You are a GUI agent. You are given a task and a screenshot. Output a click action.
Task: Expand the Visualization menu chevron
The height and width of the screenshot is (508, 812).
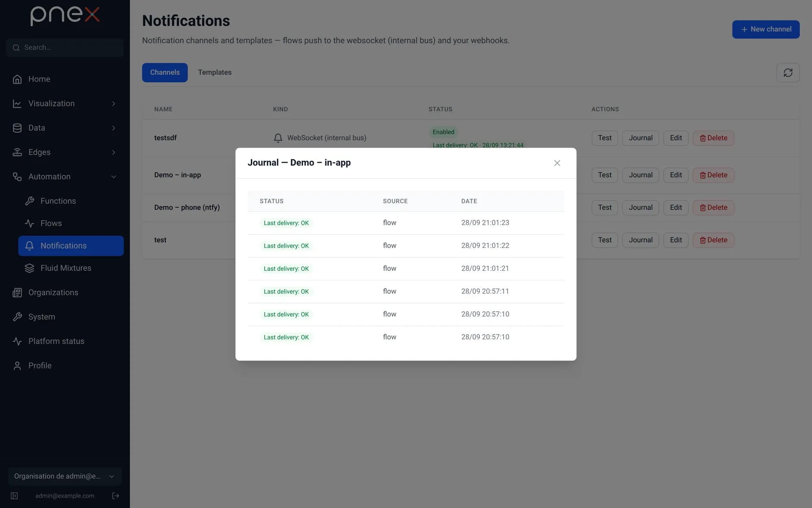pyautogui.click(x=114, y=104)
